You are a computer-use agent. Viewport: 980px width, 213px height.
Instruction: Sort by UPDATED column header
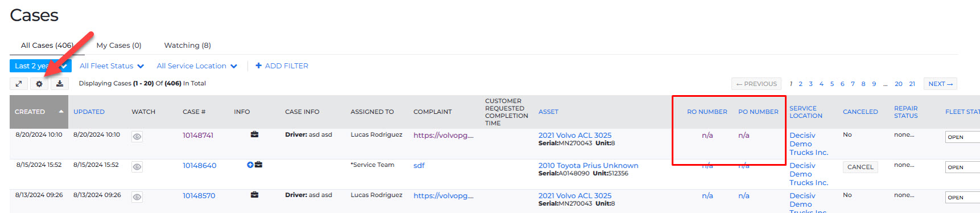tap(89, 112)
